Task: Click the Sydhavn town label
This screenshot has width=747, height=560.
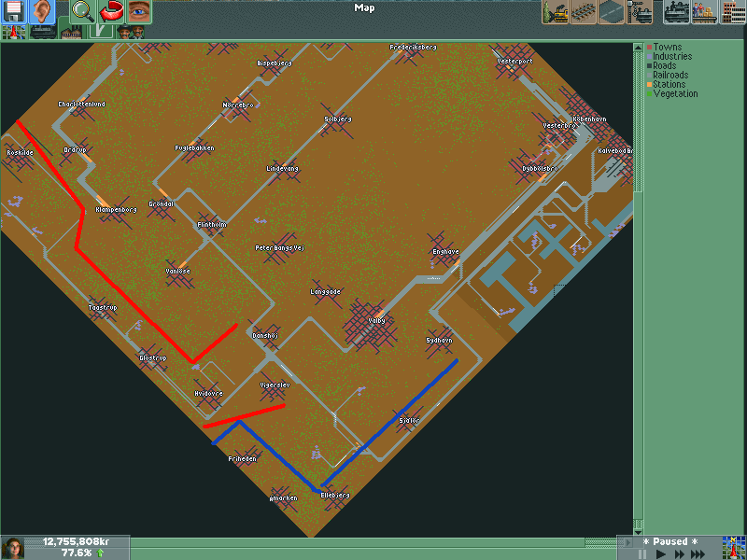Action: point(439,341)
